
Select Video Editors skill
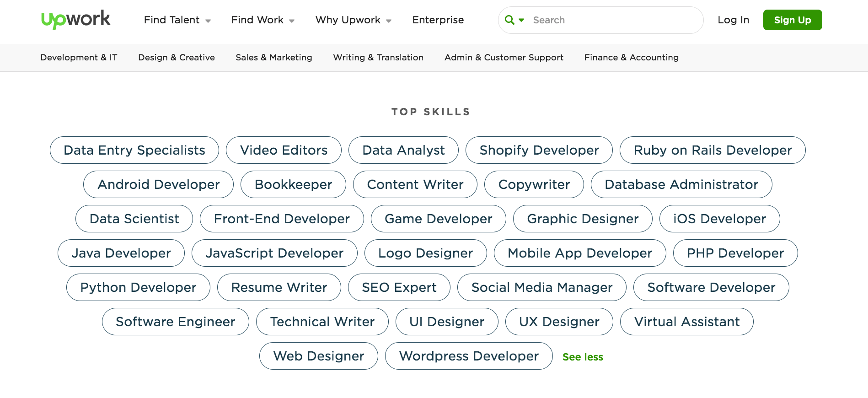284,150
